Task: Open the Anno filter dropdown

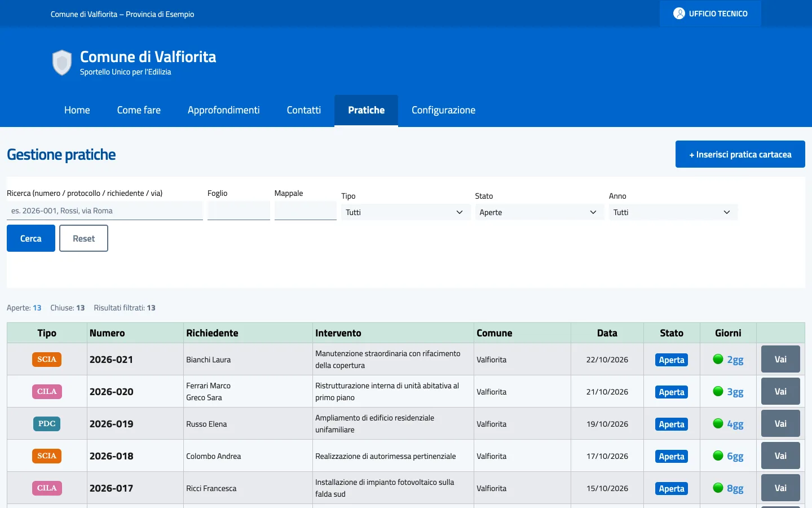Action: pyautogui.click(x=673, y=212)
